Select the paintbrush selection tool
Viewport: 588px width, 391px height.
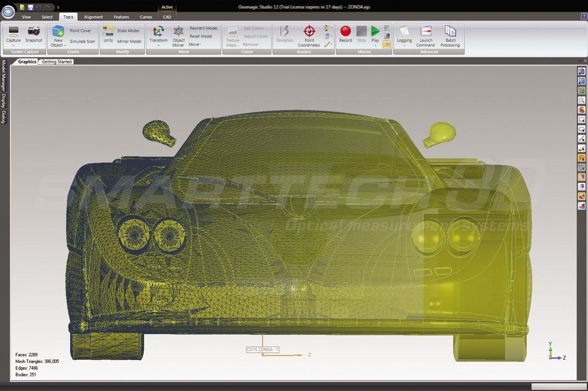[x=582, y=148]
